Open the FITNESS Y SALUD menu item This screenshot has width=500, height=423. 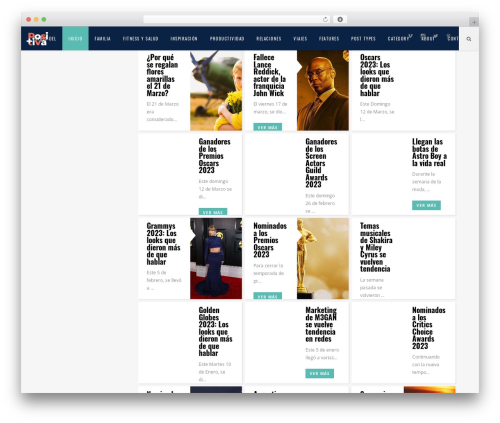pyautogui.click(x=140, y=39)
